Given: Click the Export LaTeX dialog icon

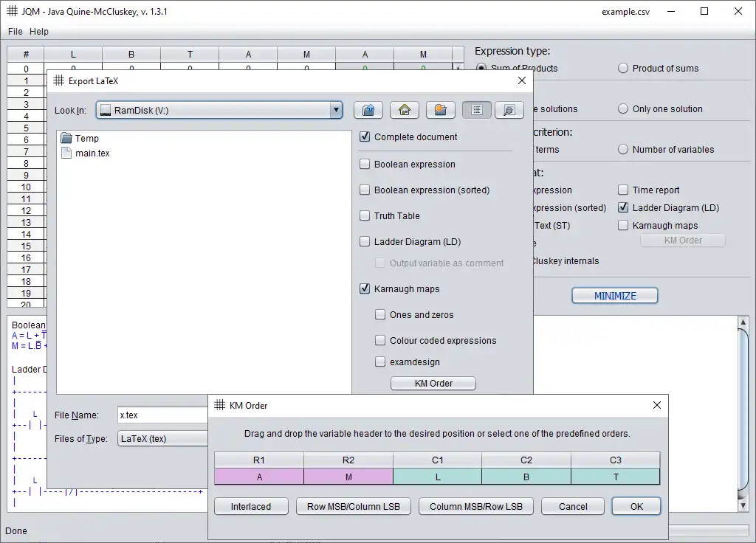Looking at the screenshot, I should click(59, 80).
